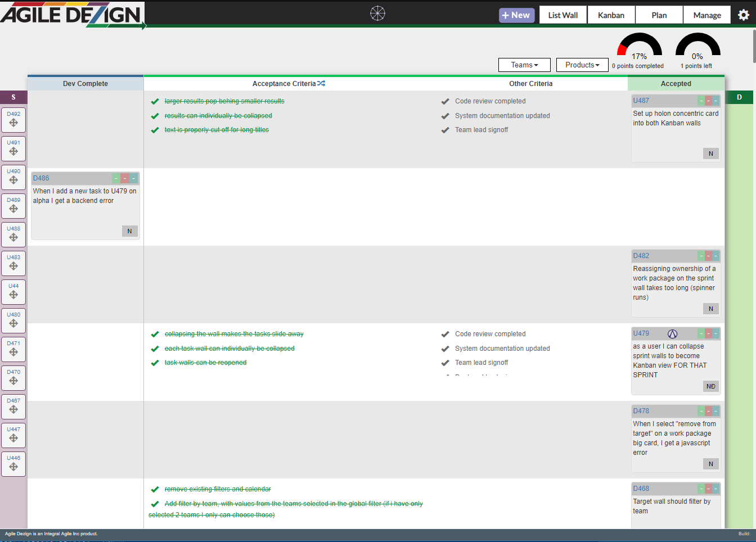Click the N badge on the D482 card
This screenshot has height=542, width=756.
pyautogui.click(x=710, y=309)
